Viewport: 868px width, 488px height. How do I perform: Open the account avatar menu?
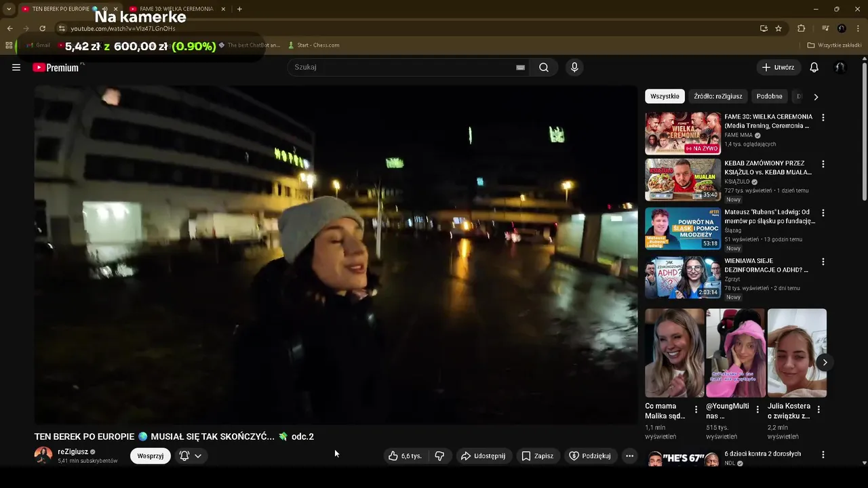(840, 67)
